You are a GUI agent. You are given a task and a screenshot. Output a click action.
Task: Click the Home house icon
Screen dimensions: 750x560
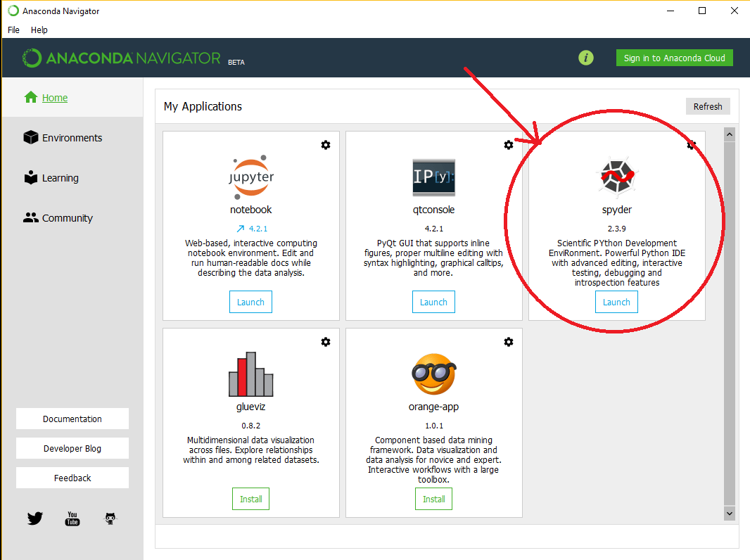(x=31, y=97)
